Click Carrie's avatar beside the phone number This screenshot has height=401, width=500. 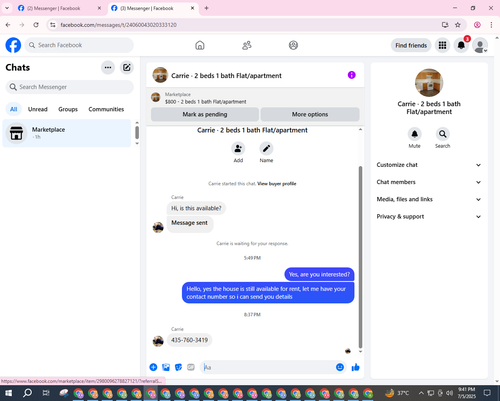pyautogui.click(x=158, y=341)
